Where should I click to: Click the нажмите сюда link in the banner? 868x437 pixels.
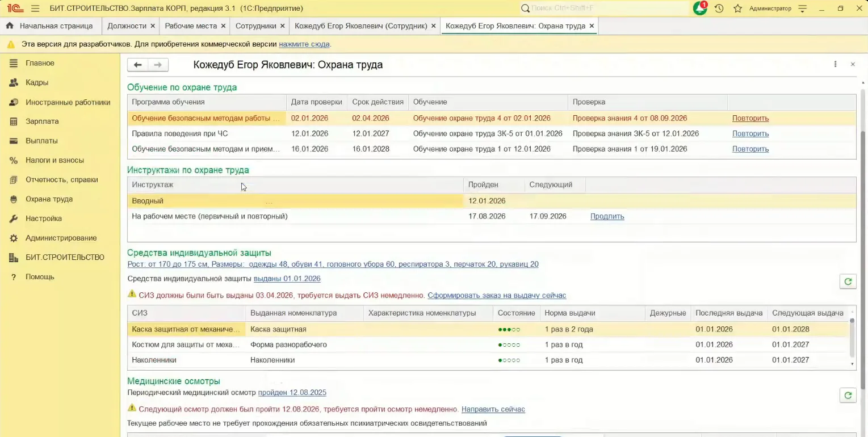304,44
